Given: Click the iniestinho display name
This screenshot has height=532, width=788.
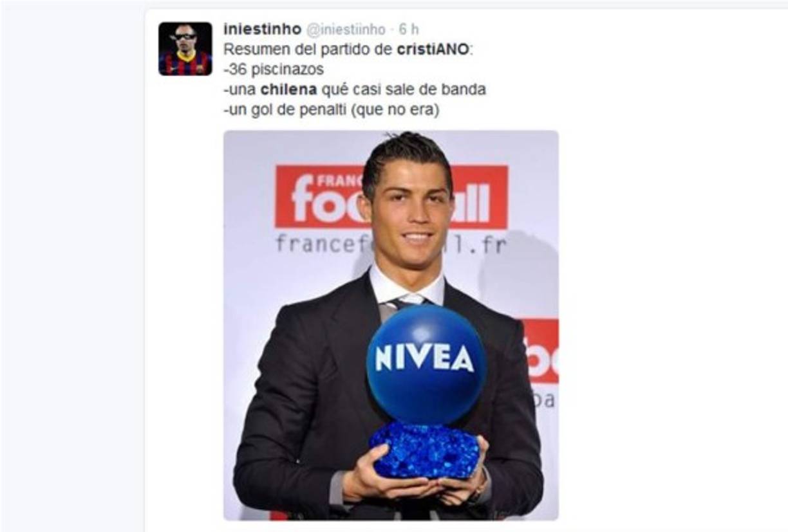Looking at the screenshot, I should click(x=262, y=29).
